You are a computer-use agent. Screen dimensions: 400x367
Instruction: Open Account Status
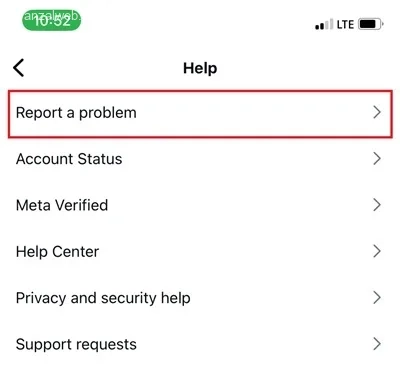coord(69,159)
